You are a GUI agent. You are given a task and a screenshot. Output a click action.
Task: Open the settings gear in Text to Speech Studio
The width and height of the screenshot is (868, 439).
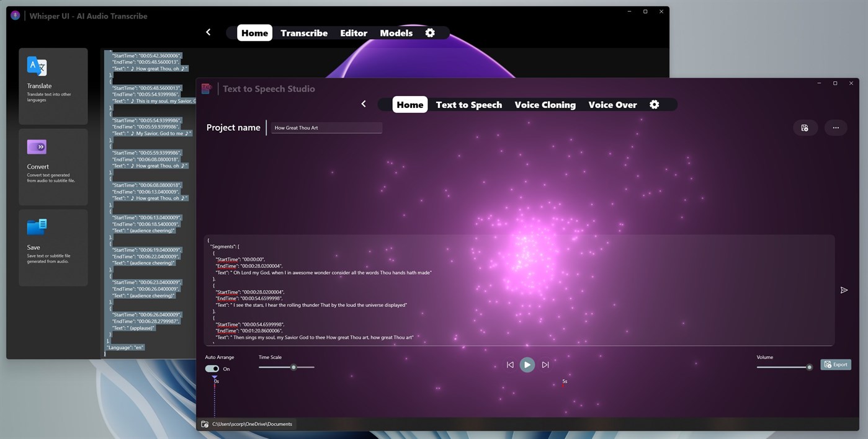click(655, 104)
